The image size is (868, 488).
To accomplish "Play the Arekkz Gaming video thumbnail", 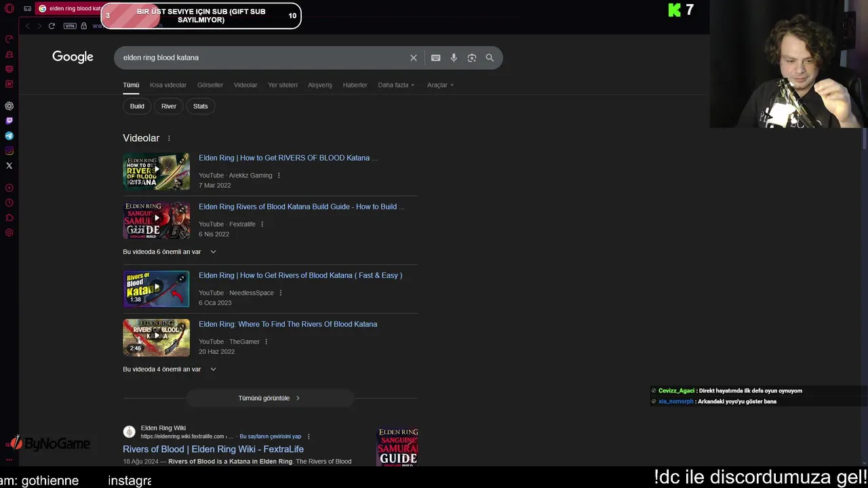I will pos(156,172).
